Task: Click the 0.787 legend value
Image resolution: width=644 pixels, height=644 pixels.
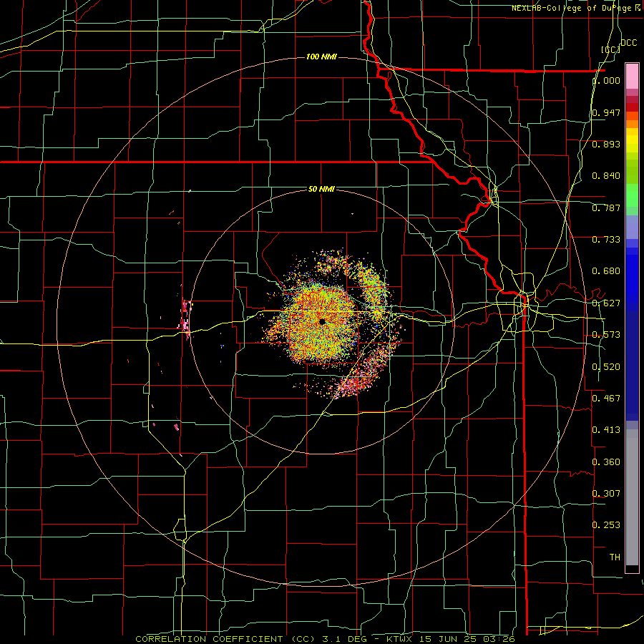Action: (x=606, y=208)
